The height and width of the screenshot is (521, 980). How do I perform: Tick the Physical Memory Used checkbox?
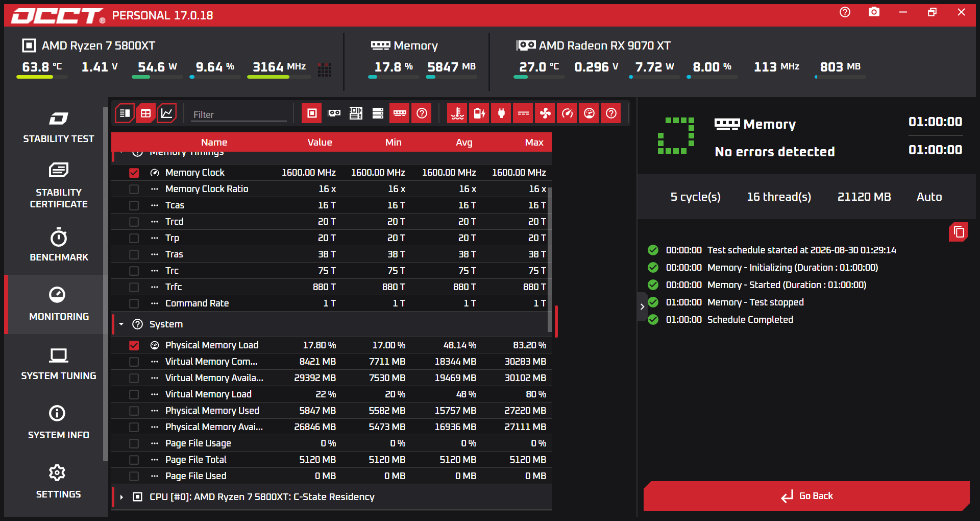point(134,411)
